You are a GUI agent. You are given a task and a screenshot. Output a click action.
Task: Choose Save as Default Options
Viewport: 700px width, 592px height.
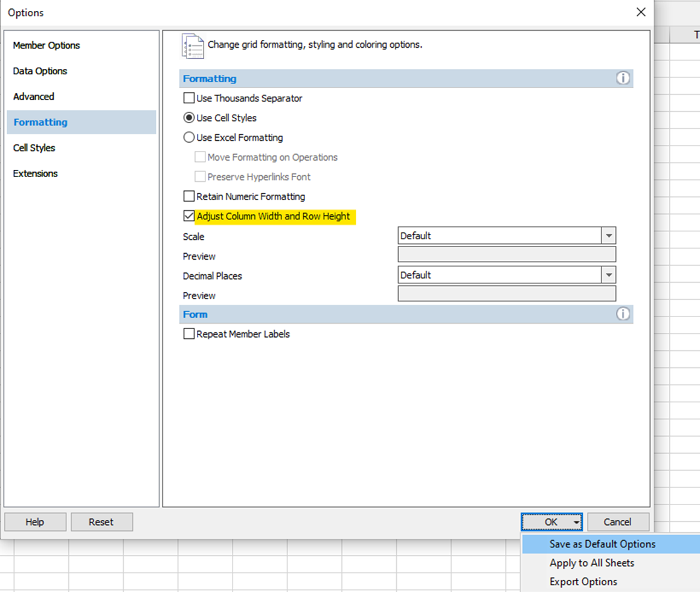[602, 544]
